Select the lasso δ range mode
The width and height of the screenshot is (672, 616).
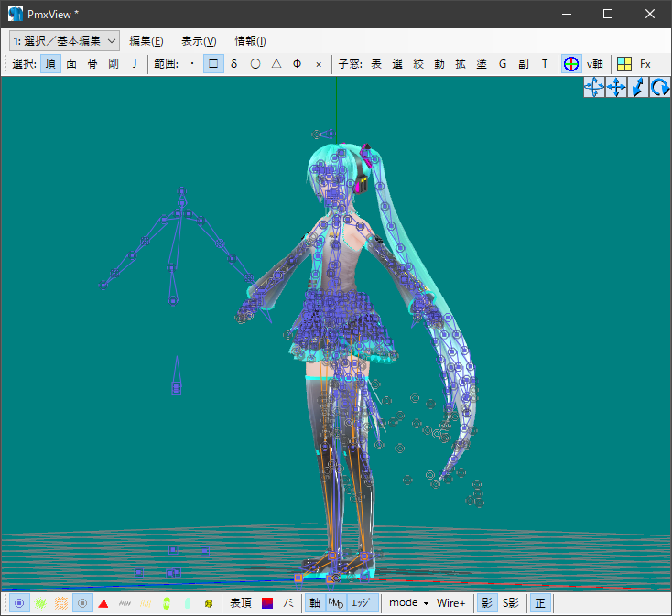[x=234, y=64]
